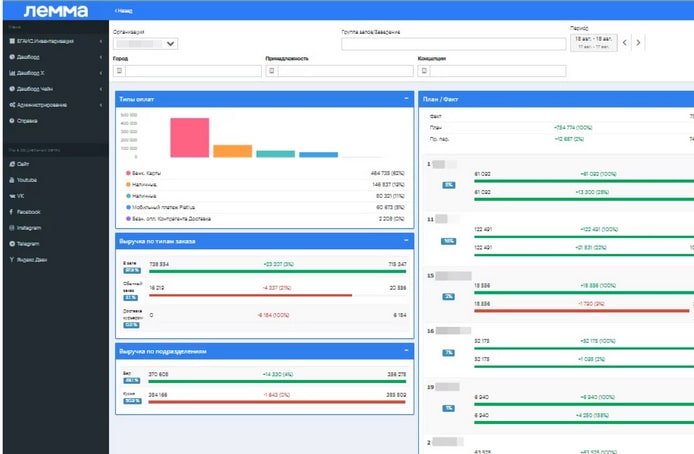Click the VK social icon

coord(12,196)
